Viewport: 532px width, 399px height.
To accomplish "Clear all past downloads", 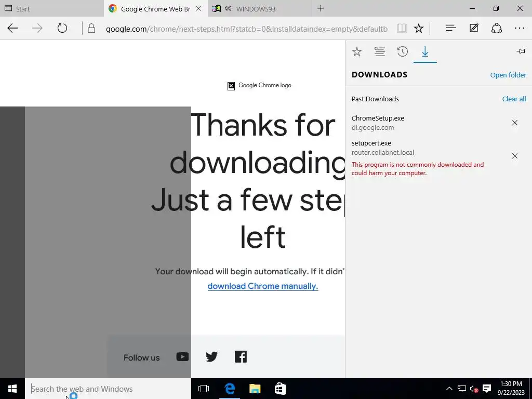I will pos(514,99).
